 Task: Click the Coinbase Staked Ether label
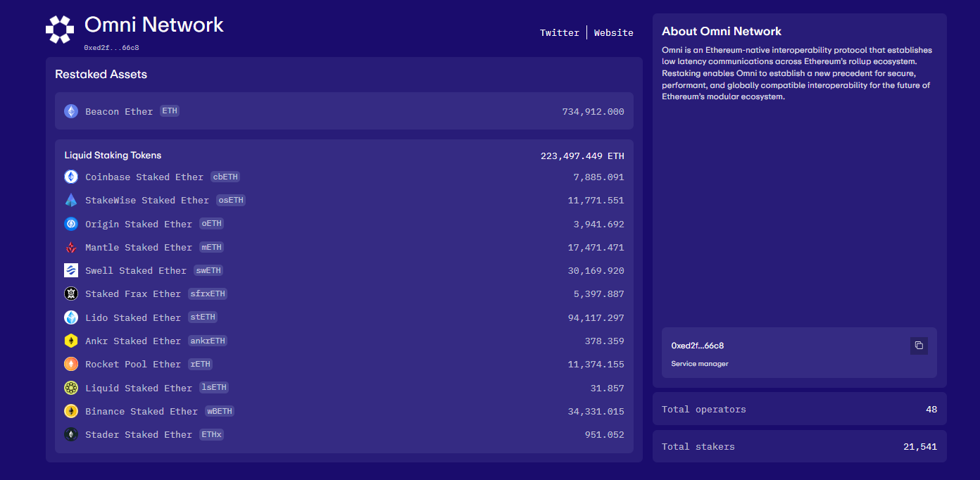144,177
